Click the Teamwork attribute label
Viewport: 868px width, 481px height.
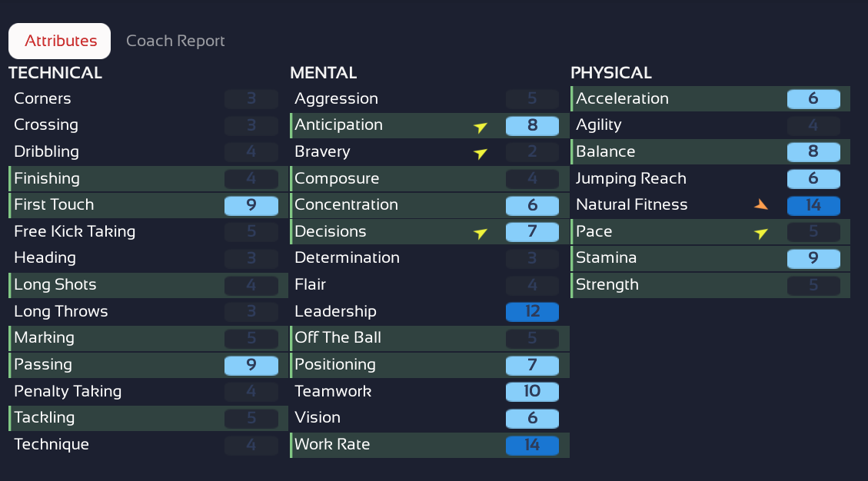point(333,391)
